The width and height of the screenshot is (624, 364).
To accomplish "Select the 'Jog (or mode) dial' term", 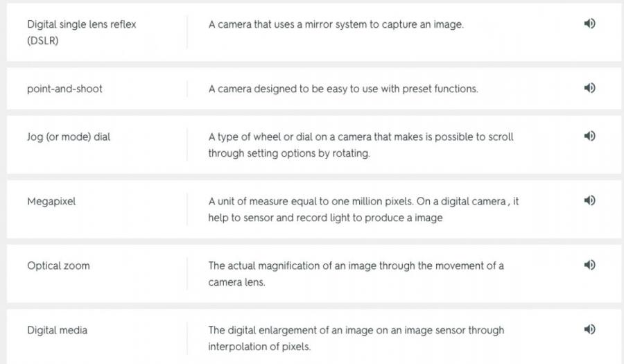I will coord(69,137).
